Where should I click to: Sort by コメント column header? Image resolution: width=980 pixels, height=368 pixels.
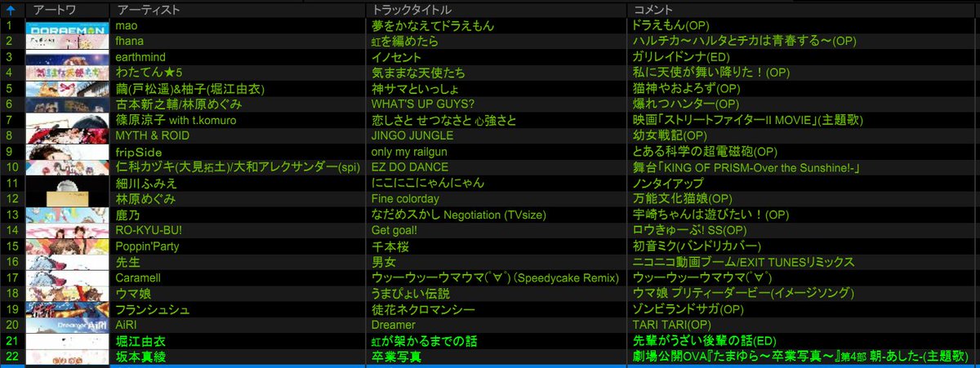tap(653, 10)
